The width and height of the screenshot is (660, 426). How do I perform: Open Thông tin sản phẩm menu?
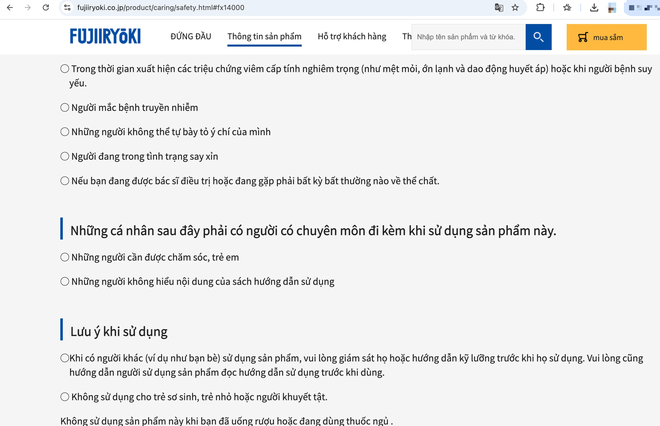[x=264, y=37]
